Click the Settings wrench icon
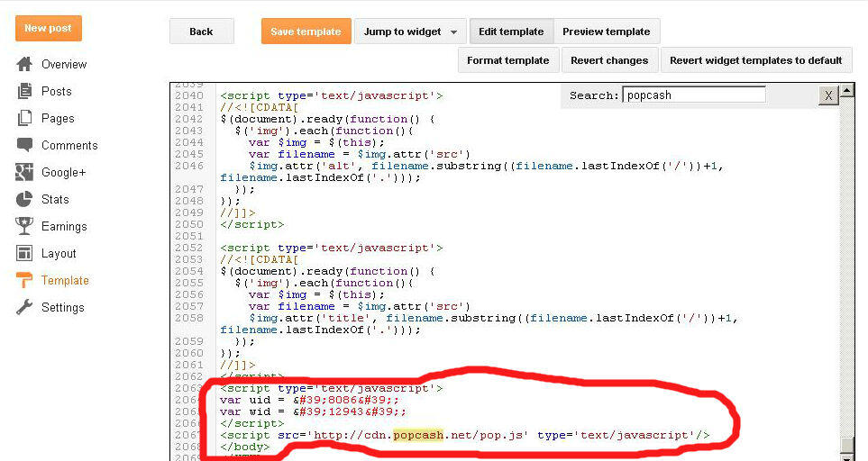The height and width of the screenshot is (461, 868). (x=24, y=307)
